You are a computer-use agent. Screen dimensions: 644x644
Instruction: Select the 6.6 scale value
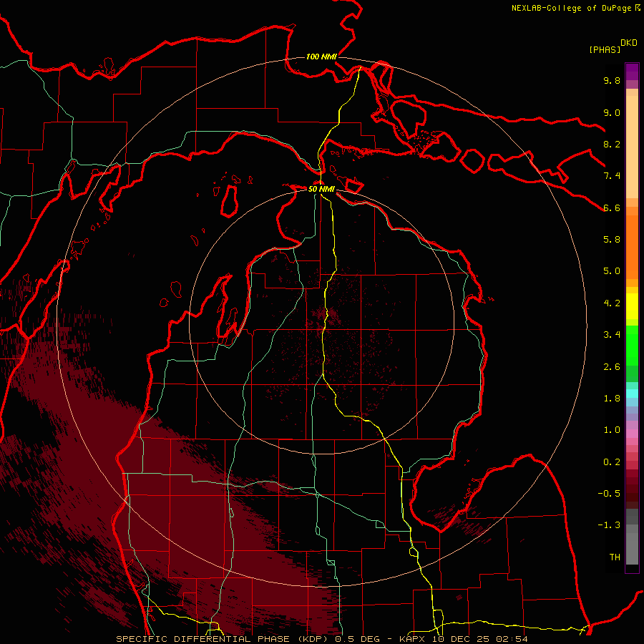[x=612, y=208]
